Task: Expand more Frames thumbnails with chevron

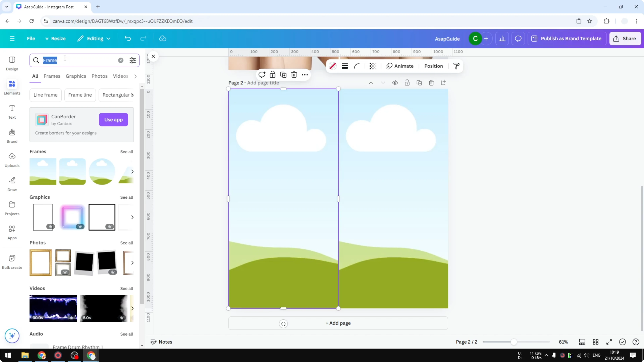Action: [x=132, y=171]
